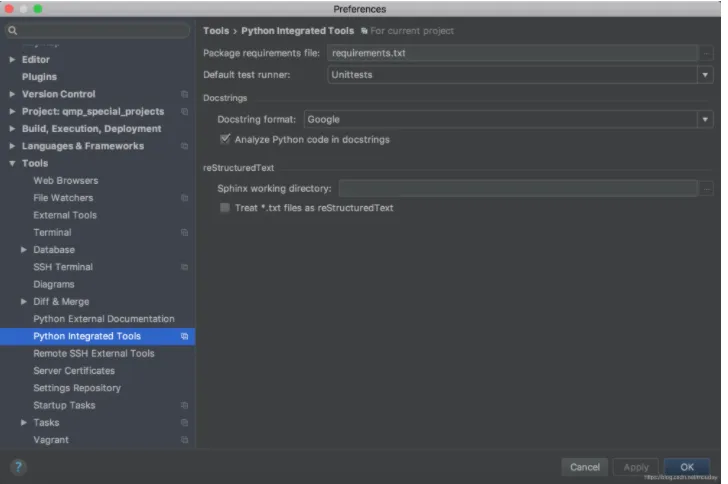Disable Analyze Python code in docstrings

(x=225, y=140)
